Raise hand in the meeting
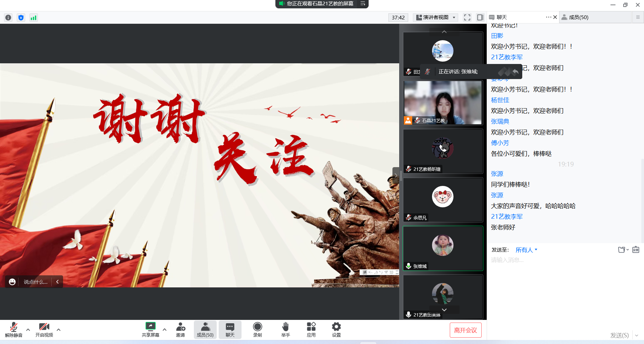Viewport: 644px width, 344px height. 285,330
